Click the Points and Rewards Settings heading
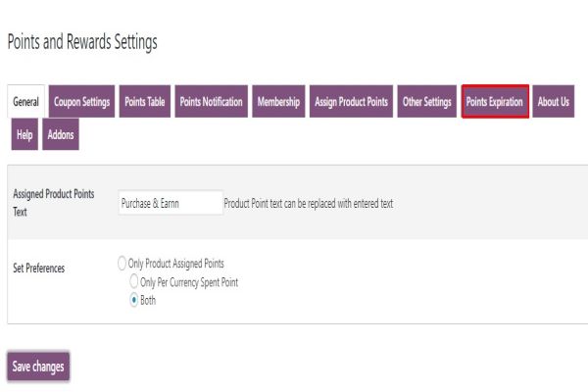 click(x=82, y=42)
